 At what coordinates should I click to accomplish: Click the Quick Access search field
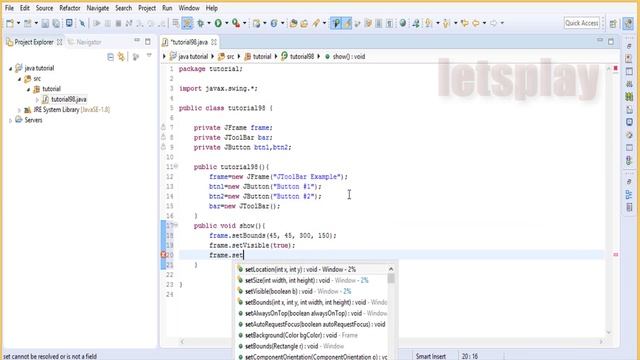pyautogui.click(x=582, y=23)
